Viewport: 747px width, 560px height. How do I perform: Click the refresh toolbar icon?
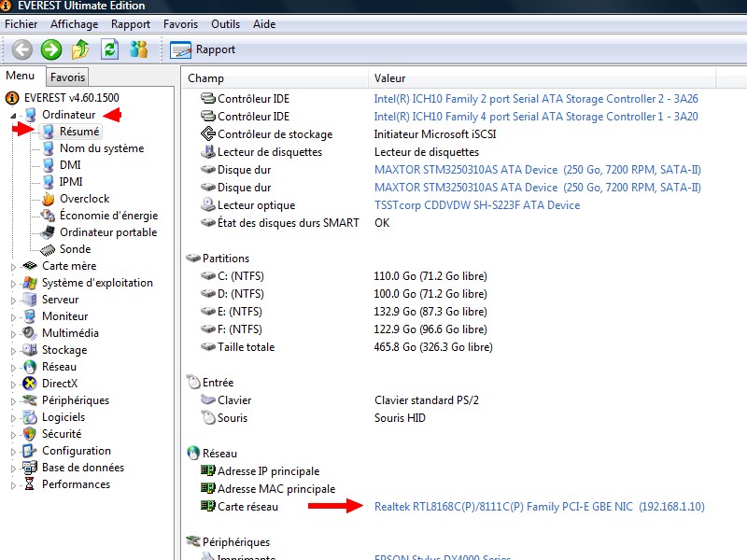pyautogui.click(x=110, y=49)
